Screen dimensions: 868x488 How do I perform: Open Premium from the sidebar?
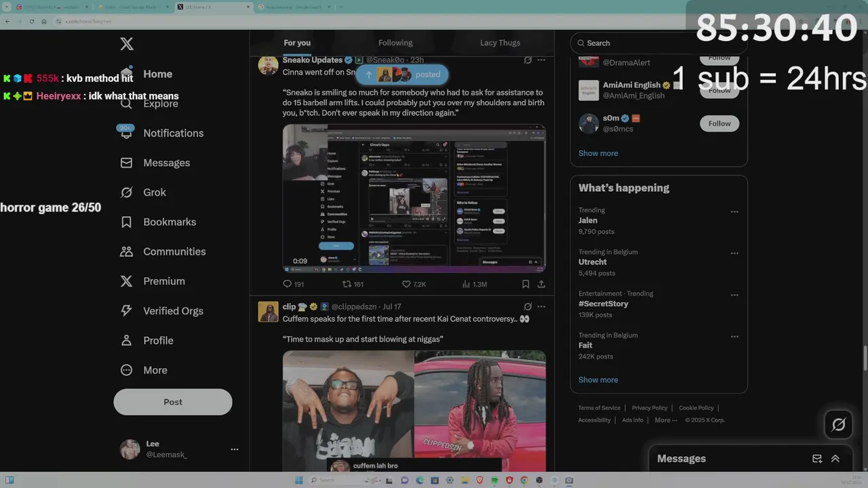[x=153, y=281]
